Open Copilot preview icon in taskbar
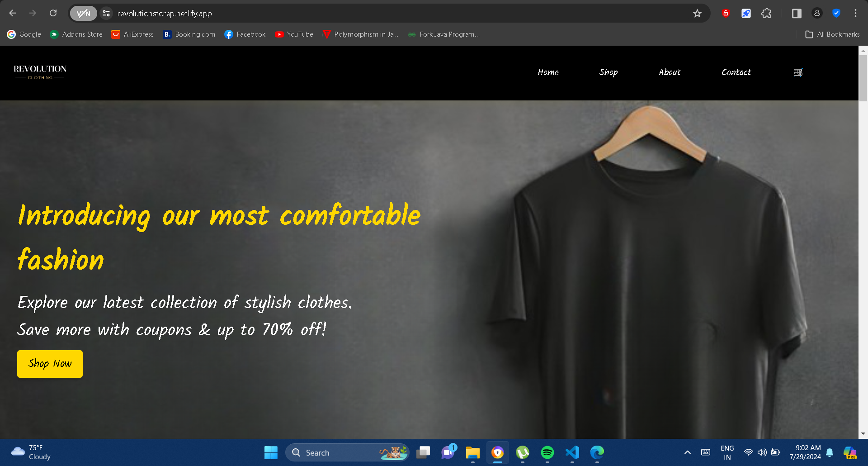Viewport: 868px width, 466px height. pos(850,452)
